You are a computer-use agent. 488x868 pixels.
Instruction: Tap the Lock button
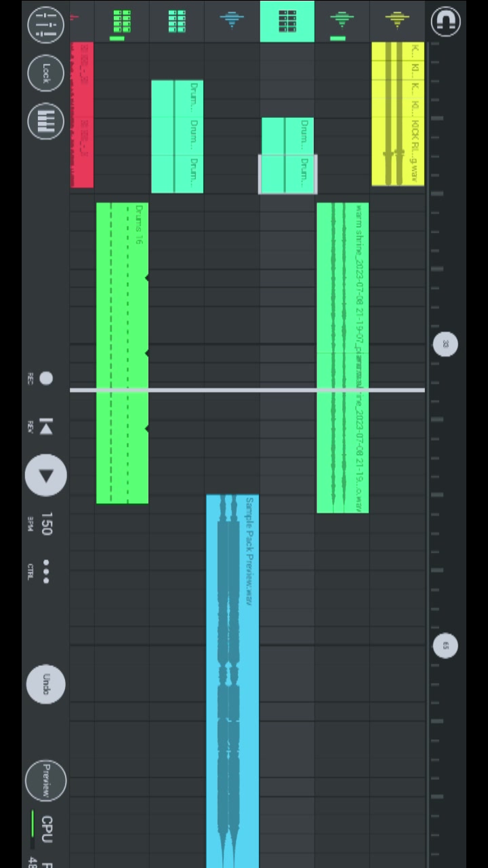(x=45, y=73)
